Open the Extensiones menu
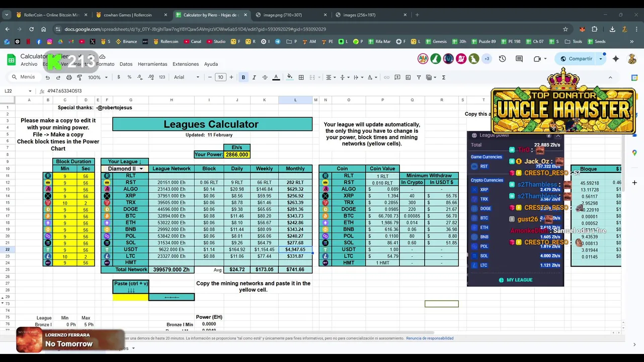644x362 pixels. 186,64
